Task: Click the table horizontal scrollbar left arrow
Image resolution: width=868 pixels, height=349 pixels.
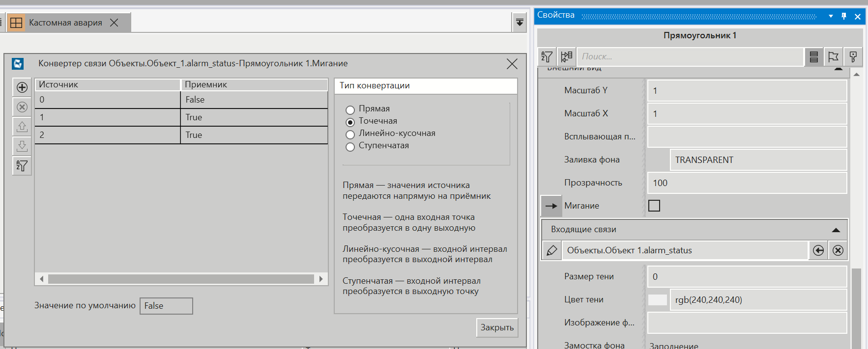Action: pyautogui.click(x=42, y=279)
